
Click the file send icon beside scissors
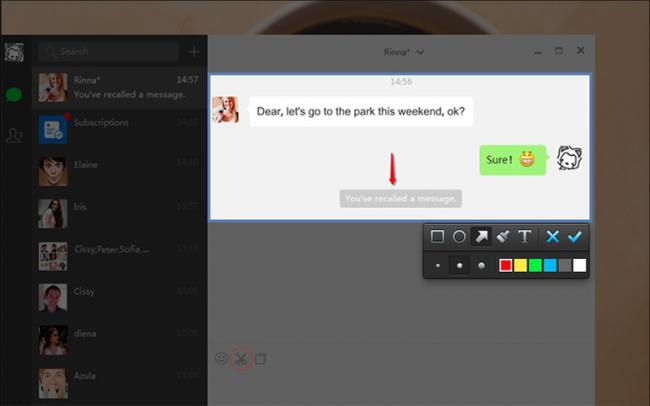(260, 359)
